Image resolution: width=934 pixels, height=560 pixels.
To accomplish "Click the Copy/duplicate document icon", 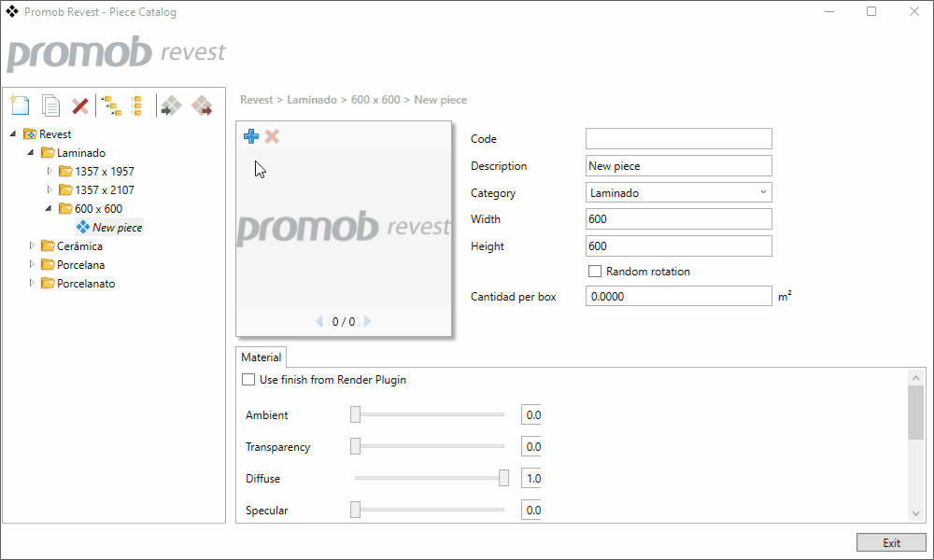I will pos(50,105).
